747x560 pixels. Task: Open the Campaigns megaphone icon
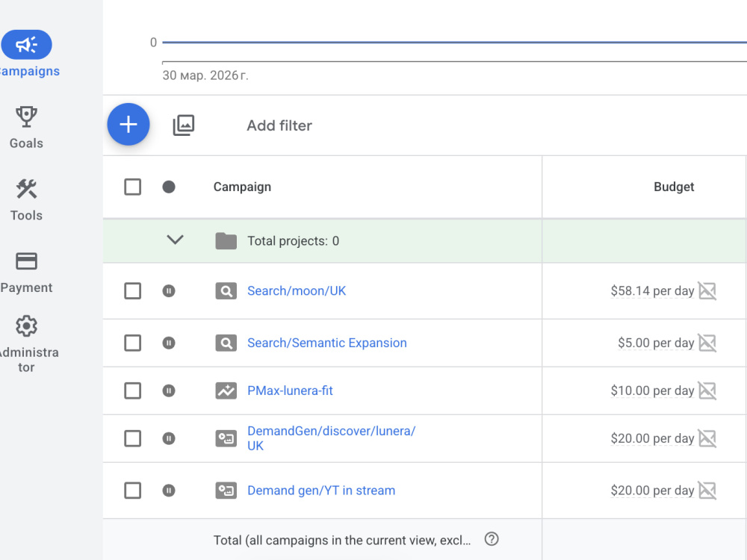pyautogui.click(x=26, y=45)
